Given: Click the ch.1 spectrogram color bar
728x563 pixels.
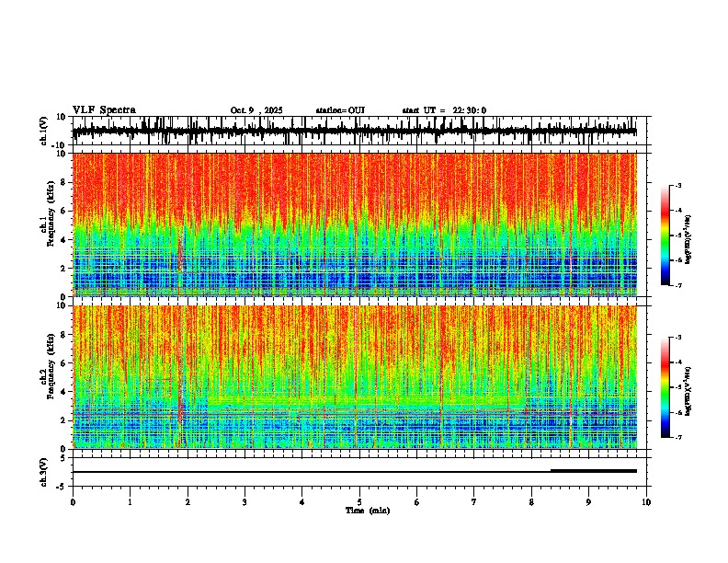Looking at the screenshot, I should tap(665, 236).
